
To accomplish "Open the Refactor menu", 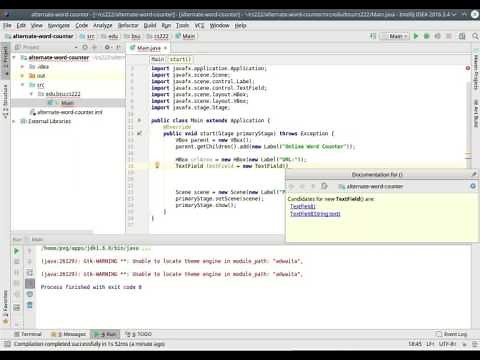I will coord(128,25).
